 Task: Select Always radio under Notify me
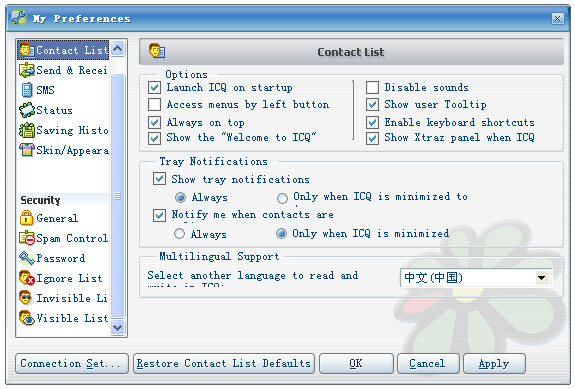coord(179,234)
